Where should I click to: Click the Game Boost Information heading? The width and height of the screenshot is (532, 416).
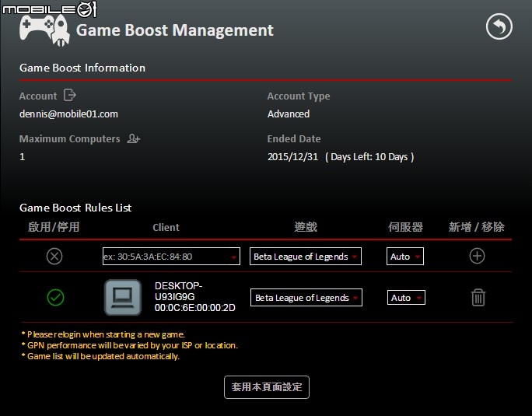pyautogui.click(x=82, y=68)
